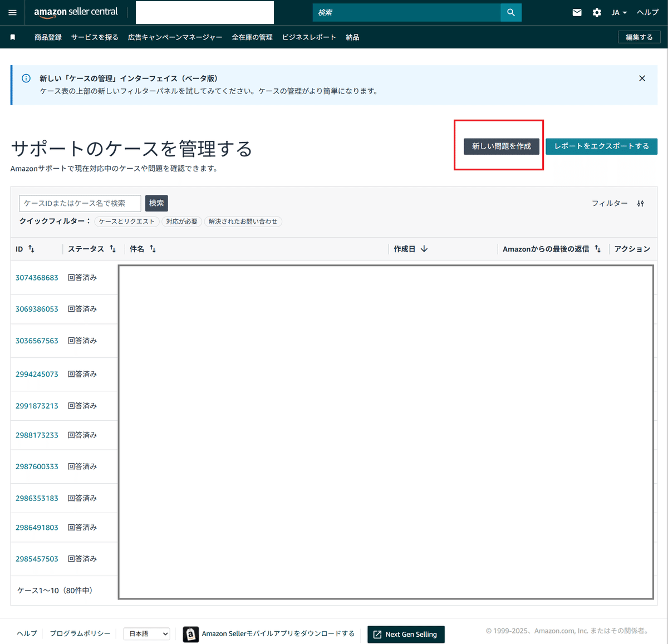Click 新しい問題を作成 button
668x644 pixels.
pos(502,146)
